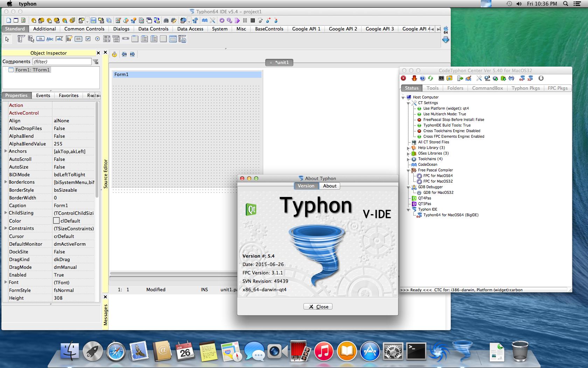This screenshot has height=368, width=588.
Task: Select the TListBox component icon
Action: coord(107,39)
